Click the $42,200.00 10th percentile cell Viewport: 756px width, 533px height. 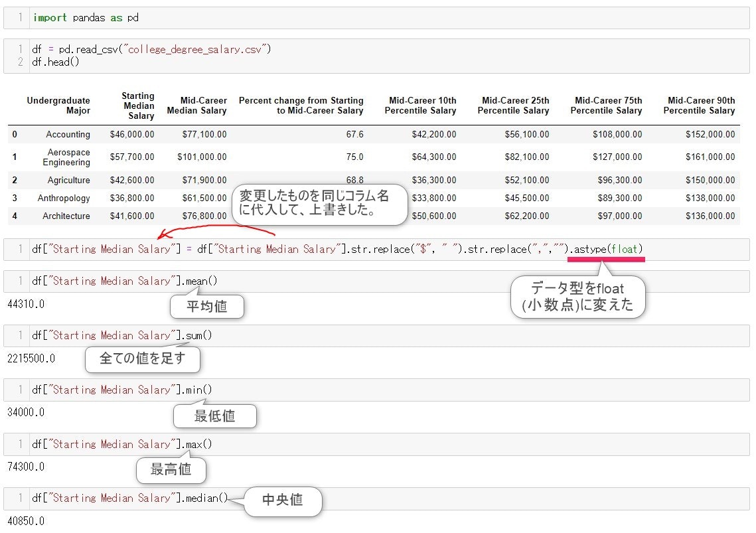pyautogui.click(x=434, y=135)
